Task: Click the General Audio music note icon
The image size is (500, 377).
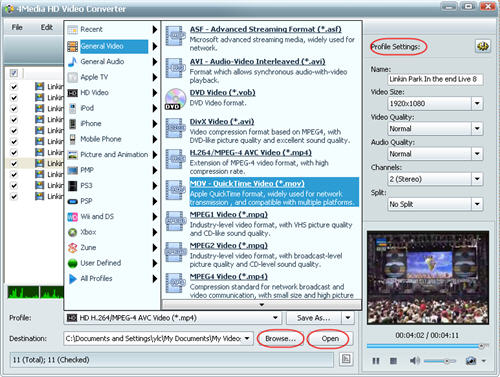Action: pos(72,62)
